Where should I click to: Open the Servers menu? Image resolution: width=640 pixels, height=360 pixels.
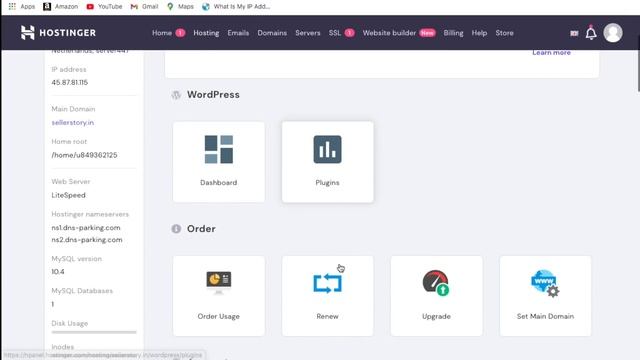tap(308, 33)
